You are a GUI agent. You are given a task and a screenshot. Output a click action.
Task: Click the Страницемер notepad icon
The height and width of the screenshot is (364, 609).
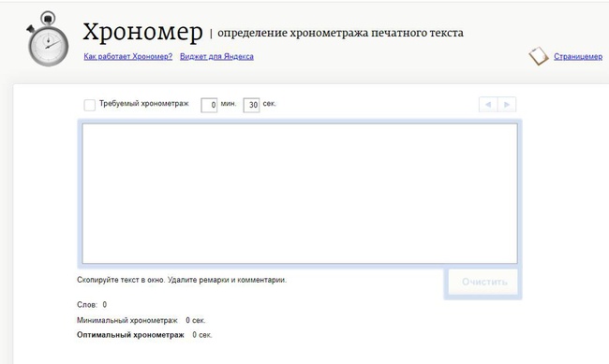[x=539, y=56]
